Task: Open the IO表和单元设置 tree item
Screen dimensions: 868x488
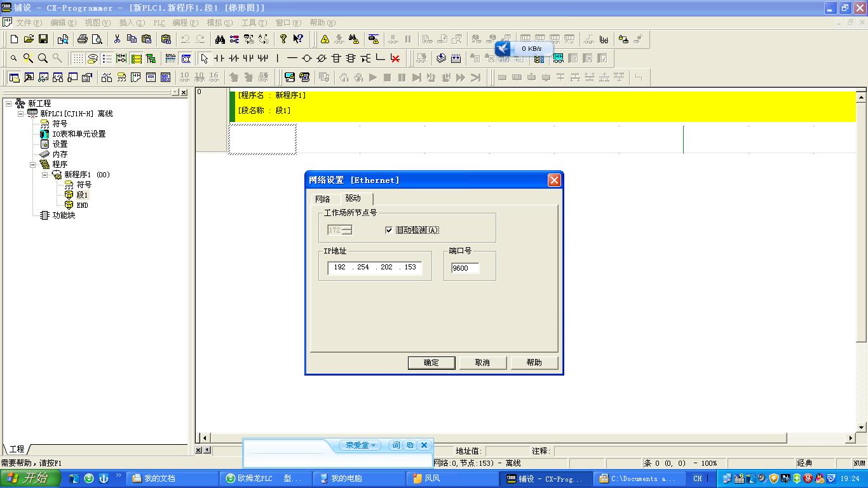Action: click(78, 134)
